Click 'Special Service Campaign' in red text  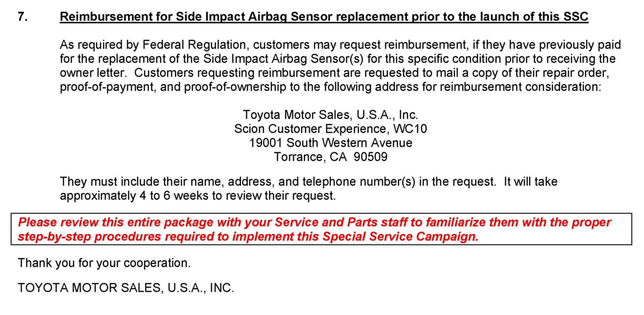400,236
